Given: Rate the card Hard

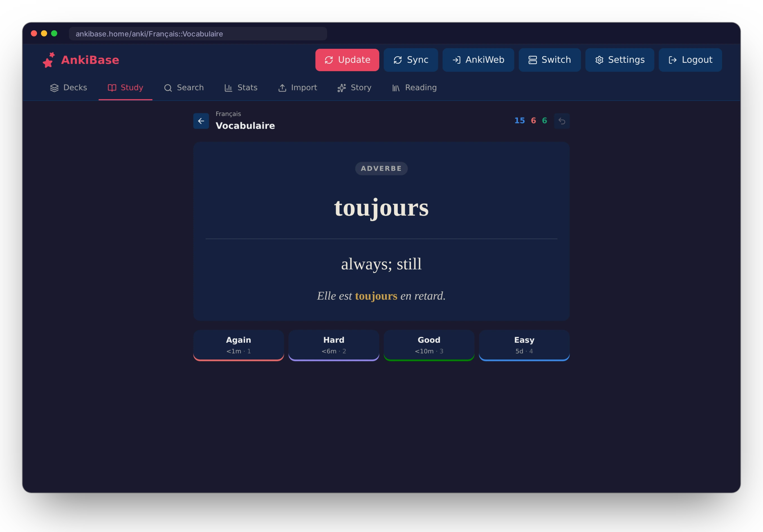Looking at the screenshot, I should [x=334, y=345].
